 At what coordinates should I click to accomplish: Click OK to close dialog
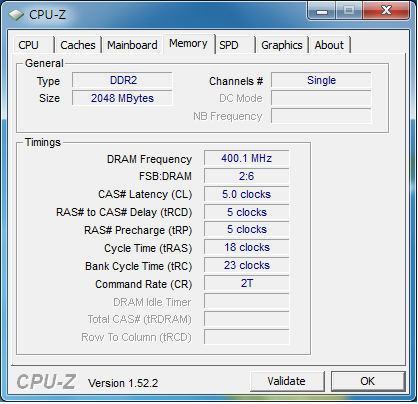click(x=368, y=381)
